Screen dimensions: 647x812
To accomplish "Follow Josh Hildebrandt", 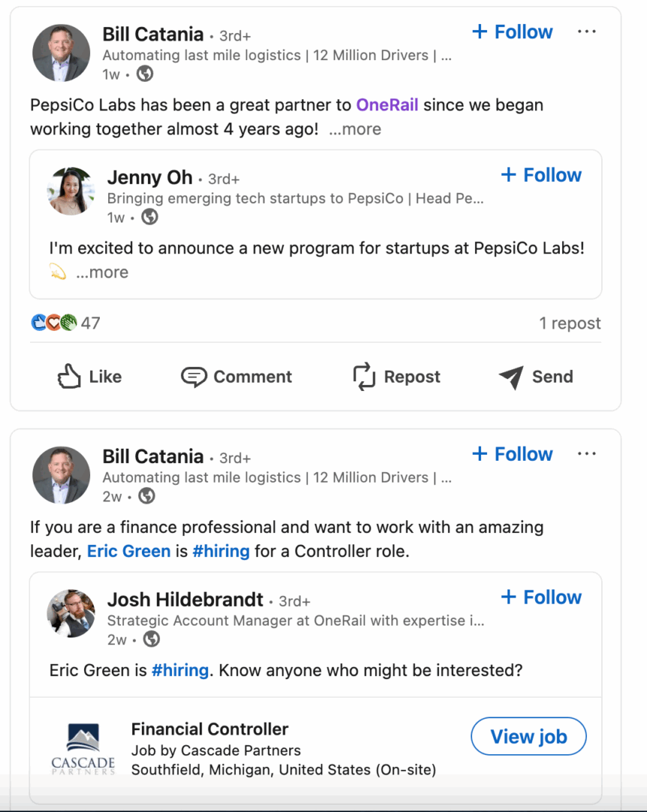I will pyautogui.click(x=541, y=598).
